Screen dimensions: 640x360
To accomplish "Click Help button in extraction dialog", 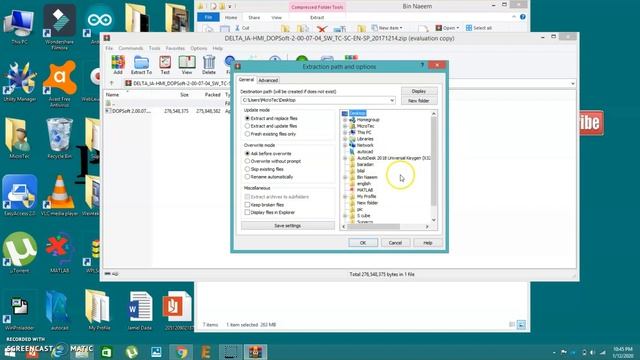I will pos(427,242).
